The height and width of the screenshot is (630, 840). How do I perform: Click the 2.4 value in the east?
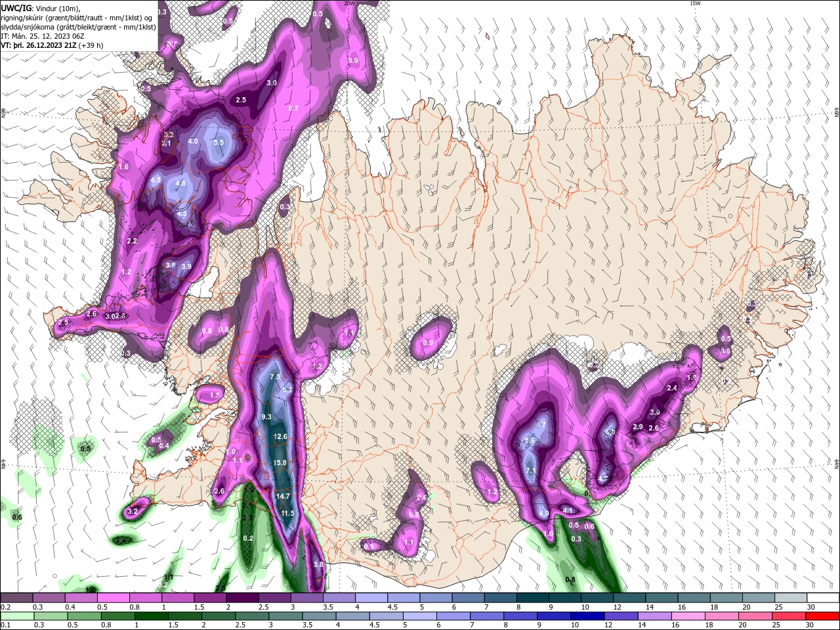point(672,388)
